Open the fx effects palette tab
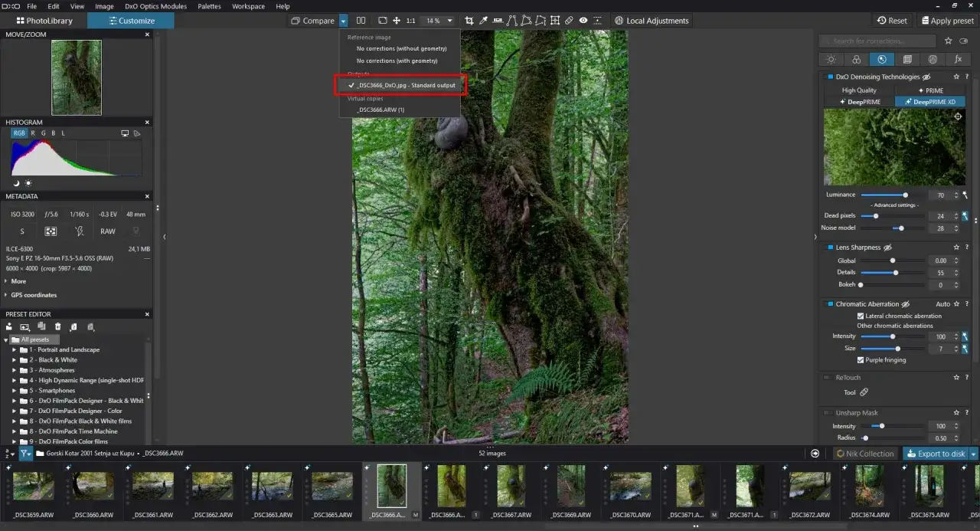 coord(957,59)
